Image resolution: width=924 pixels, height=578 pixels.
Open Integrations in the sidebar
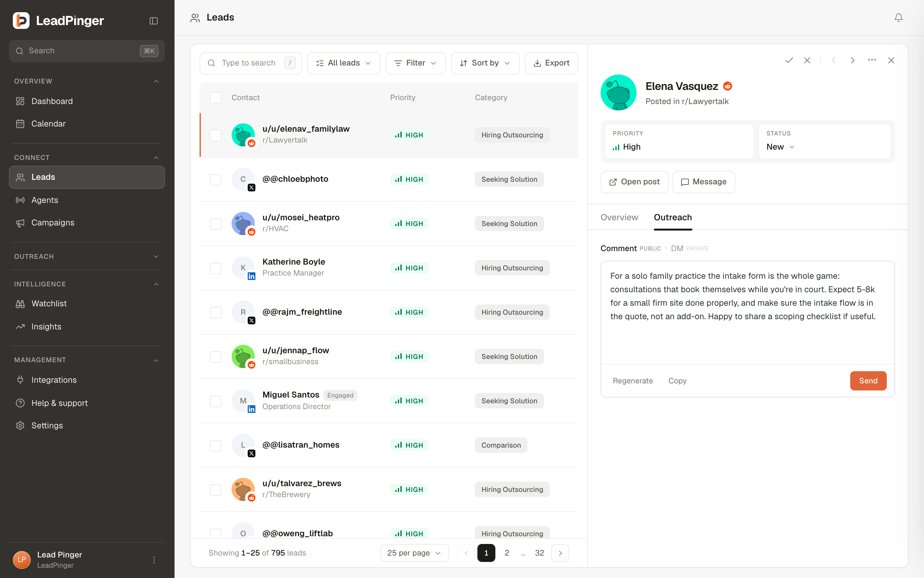[87, 380]
